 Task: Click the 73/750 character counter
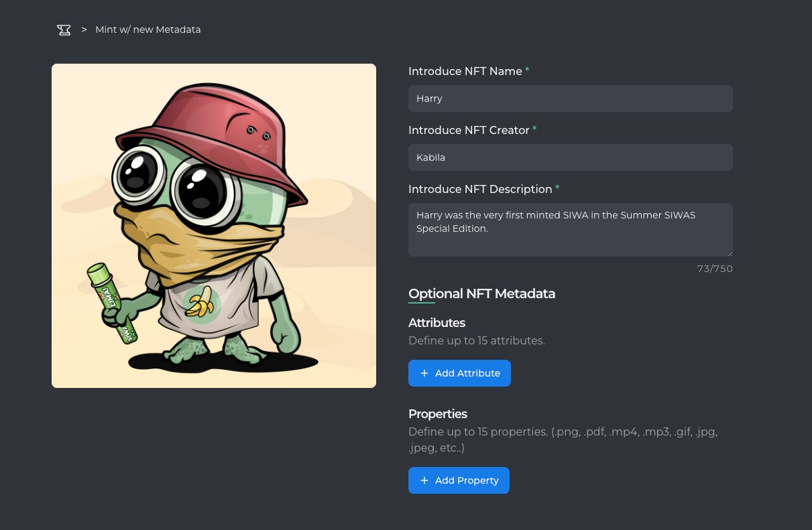(x=715, y=269)
